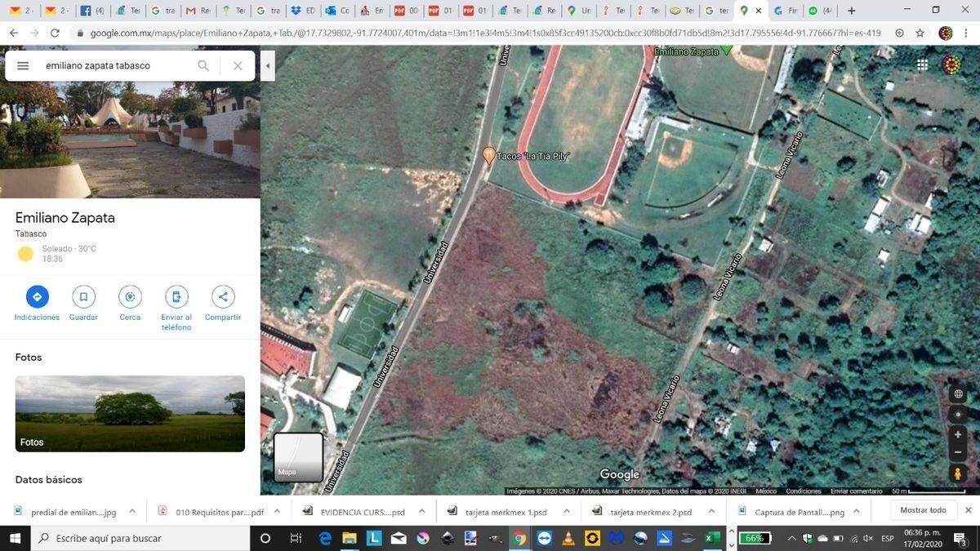Bookmark this page with the star icon

[x=920, y=33]
